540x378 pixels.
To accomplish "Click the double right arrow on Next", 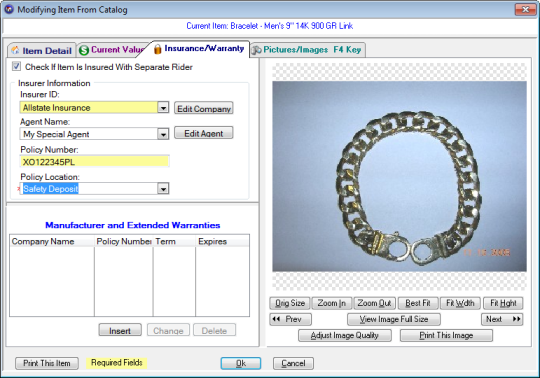I will (516, 319).
